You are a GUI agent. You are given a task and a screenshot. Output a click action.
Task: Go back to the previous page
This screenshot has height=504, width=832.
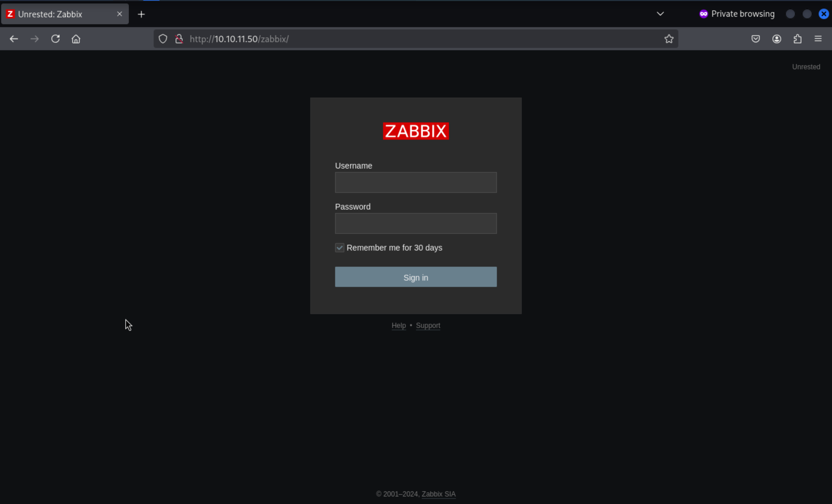(14, 39)
